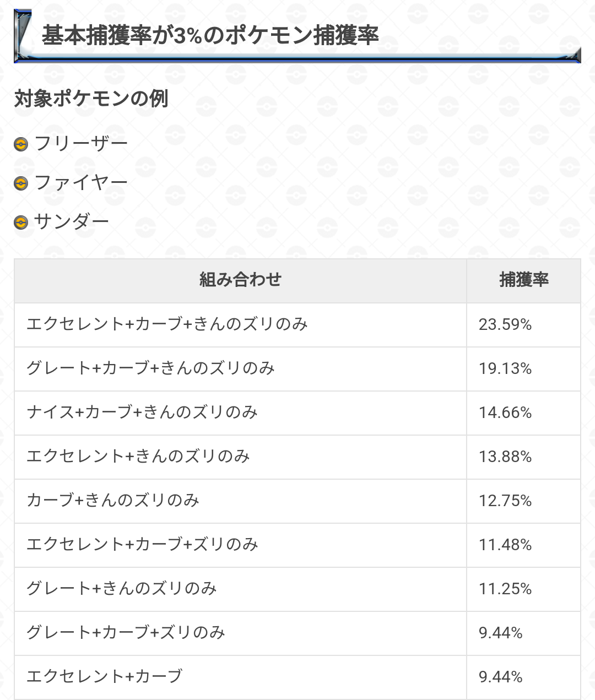The image size is (595, 700).
Task: Select the ナイス+カーブ+きんのズリのみ row
Action: coord(142,412)
